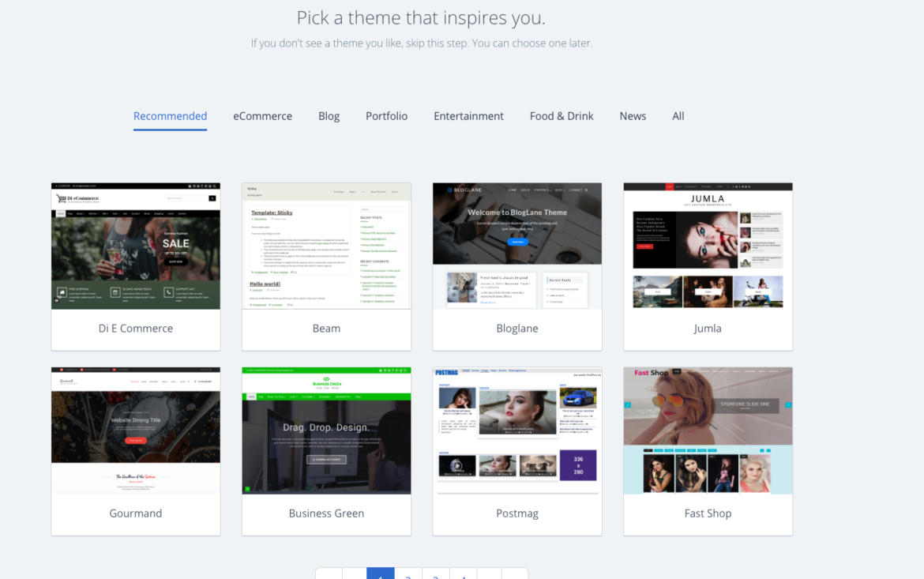Show All available themes

(x=678, y=115)
